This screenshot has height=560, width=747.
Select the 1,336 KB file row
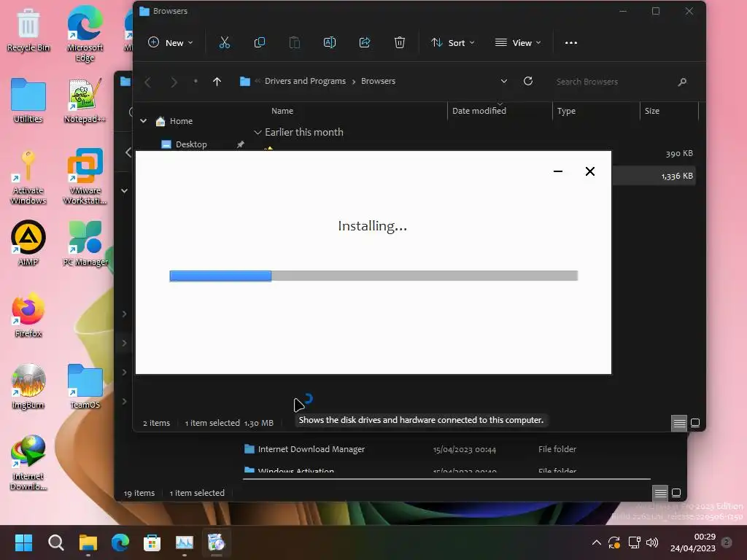point(654,176)
